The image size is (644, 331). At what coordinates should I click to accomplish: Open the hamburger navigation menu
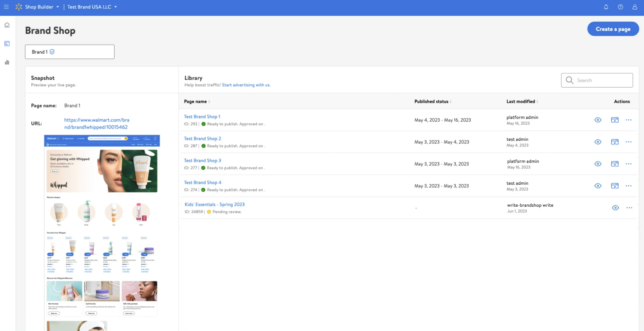click(x=6, y=7)
